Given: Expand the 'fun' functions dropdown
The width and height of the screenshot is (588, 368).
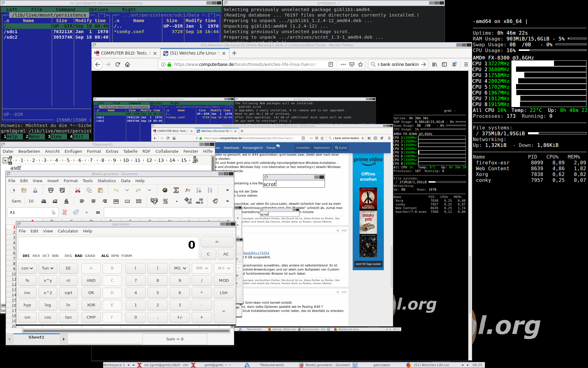Looking at the screenshot, I should pos(48,268).
